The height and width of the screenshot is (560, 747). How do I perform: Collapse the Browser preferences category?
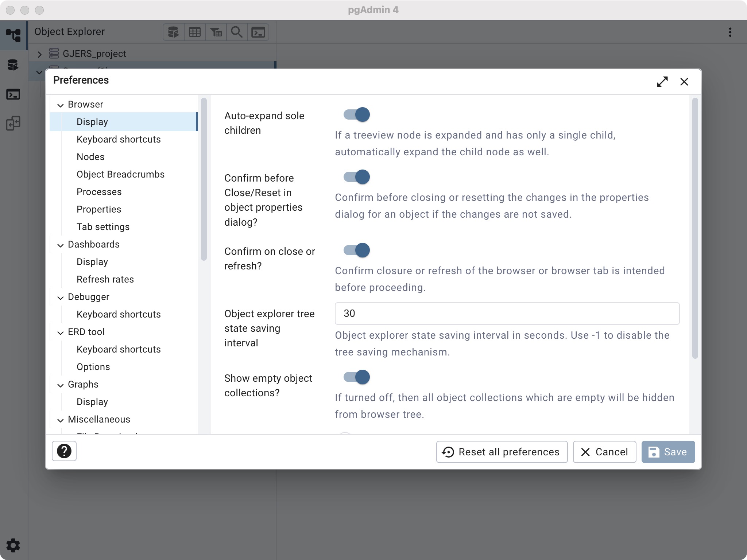coord(61,105)
